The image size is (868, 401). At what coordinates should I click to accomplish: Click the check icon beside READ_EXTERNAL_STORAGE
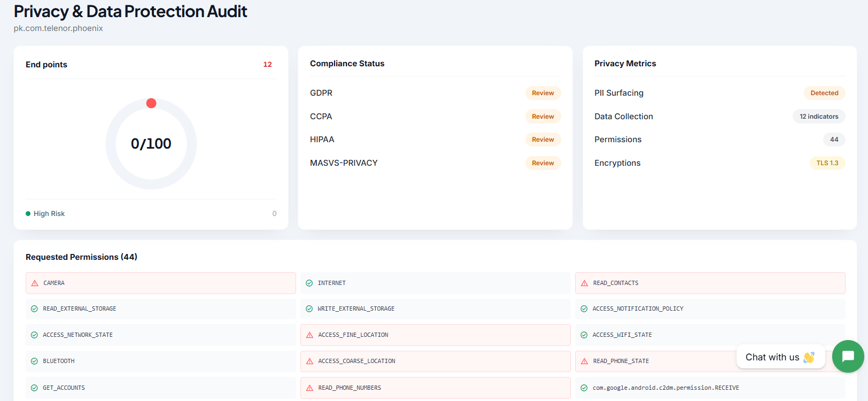(x=34, y=309)
